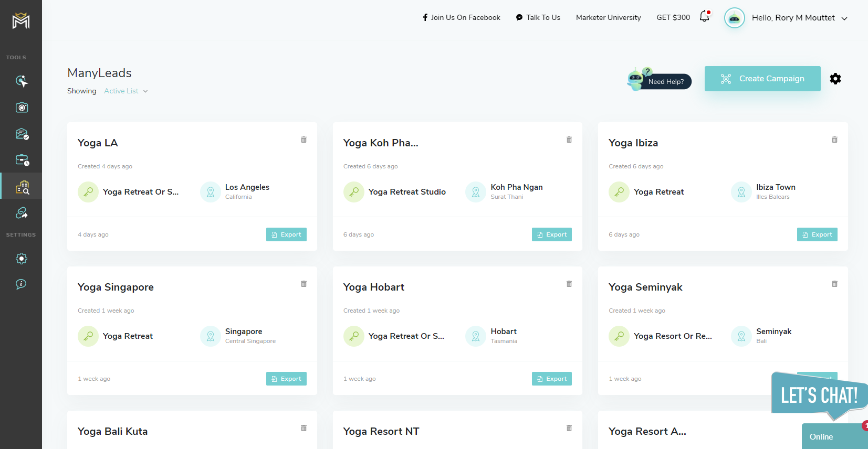Open the Yoga Resort NT campaign title
This screenshot has width=868, height=449.
pos(381,431)
